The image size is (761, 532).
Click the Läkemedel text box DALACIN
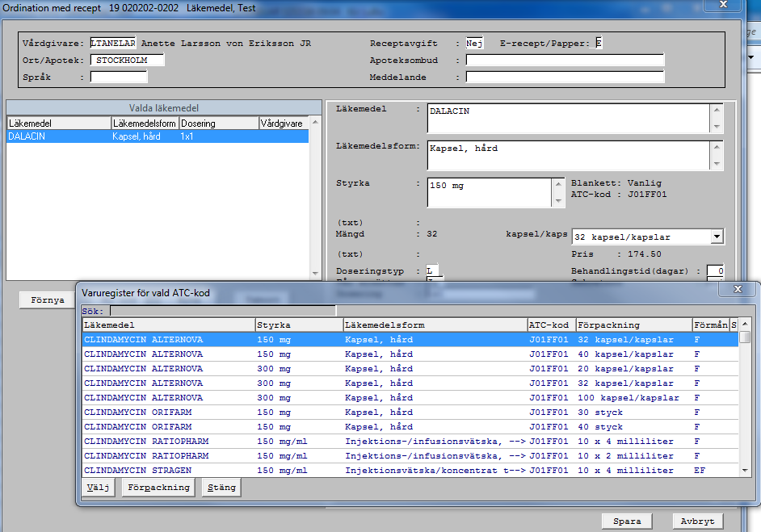pos(568,119)
